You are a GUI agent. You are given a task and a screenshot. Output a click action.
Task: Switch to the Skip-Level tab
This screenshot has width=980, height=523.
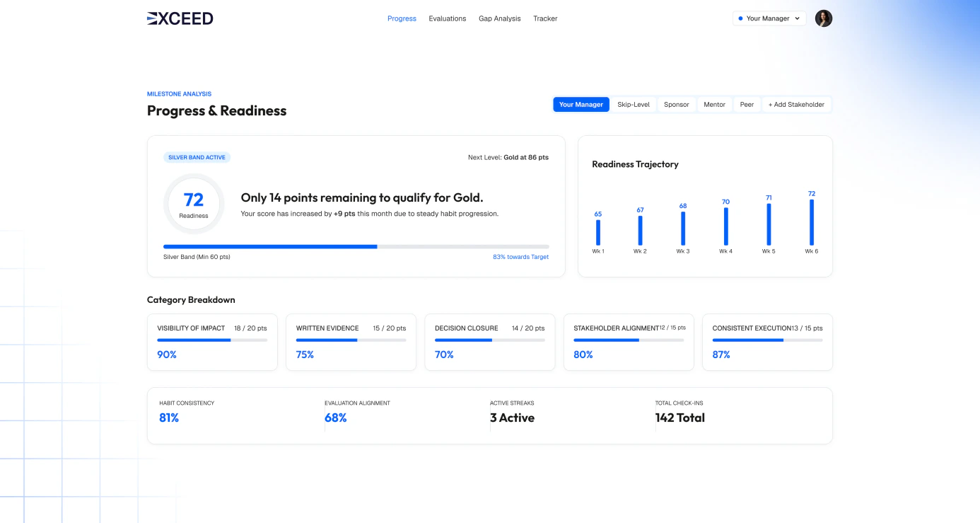point(634,105)
